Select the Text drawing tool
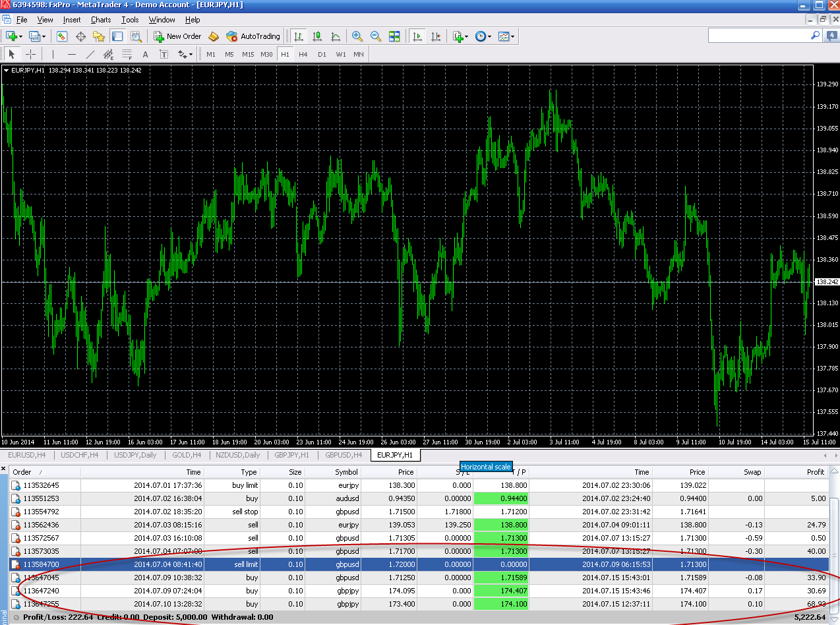The height and width of the screenshot is (625, 840). click(x=146, y=54)
